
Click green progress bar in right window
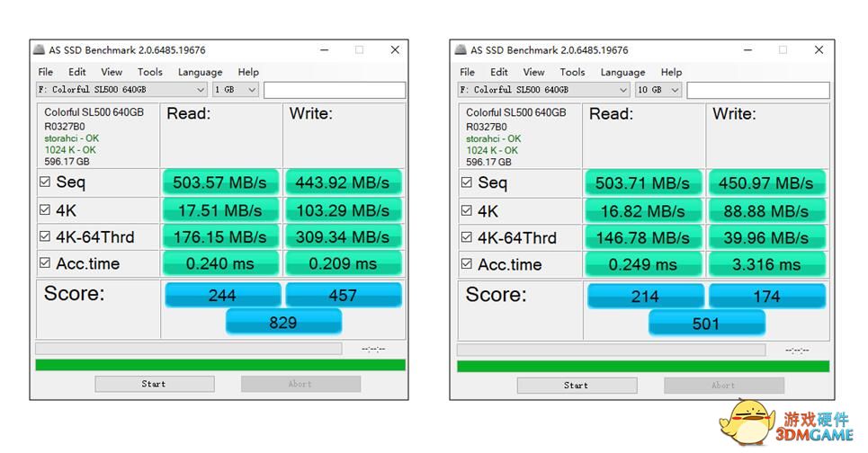643,366
